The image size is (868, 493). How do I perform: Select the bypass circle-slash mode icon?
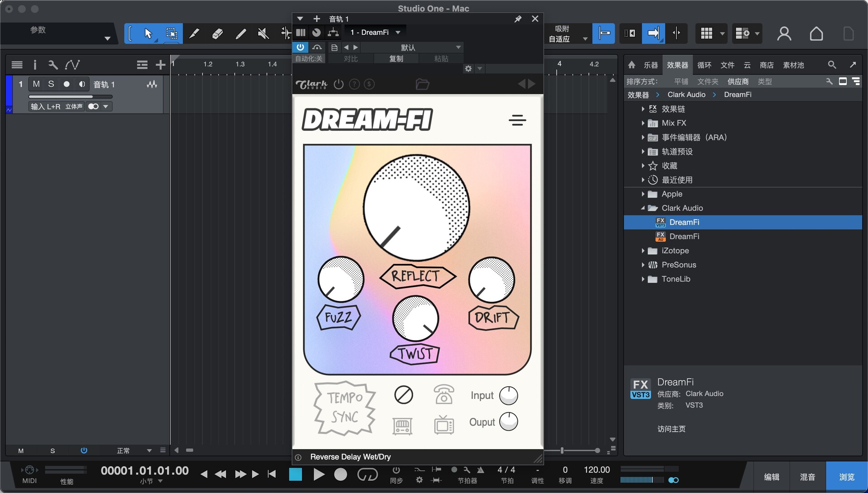click(x=403, y=395)
